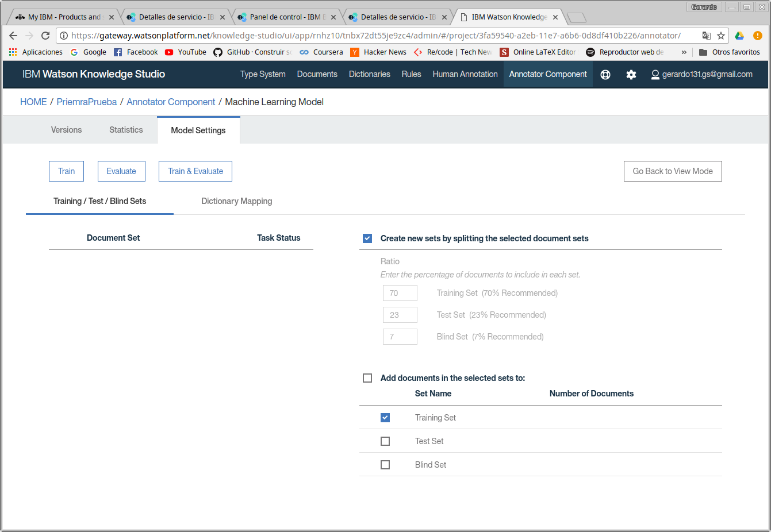Uncheck Create new sets by splitting option
The height and width of the screenshot is (532, 771).
[367, 238]
